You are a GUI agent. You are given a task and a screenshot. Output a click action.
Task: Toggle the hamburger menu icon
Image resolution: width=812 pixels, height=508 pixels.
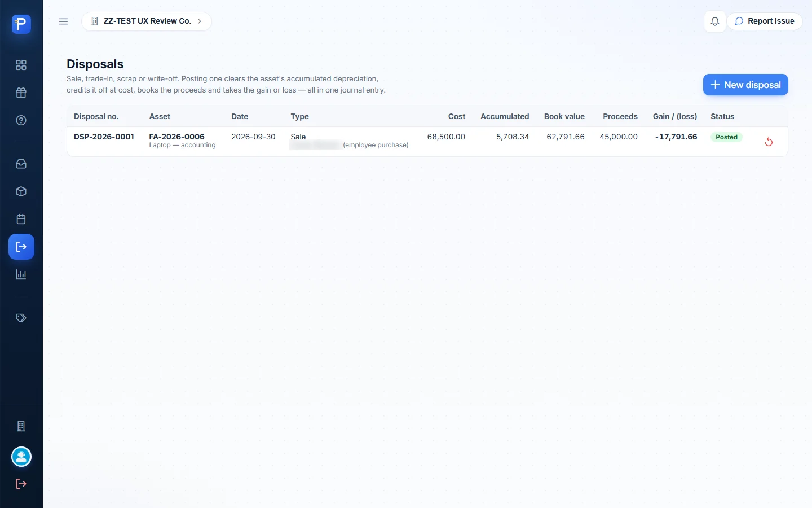coord(63,21)
